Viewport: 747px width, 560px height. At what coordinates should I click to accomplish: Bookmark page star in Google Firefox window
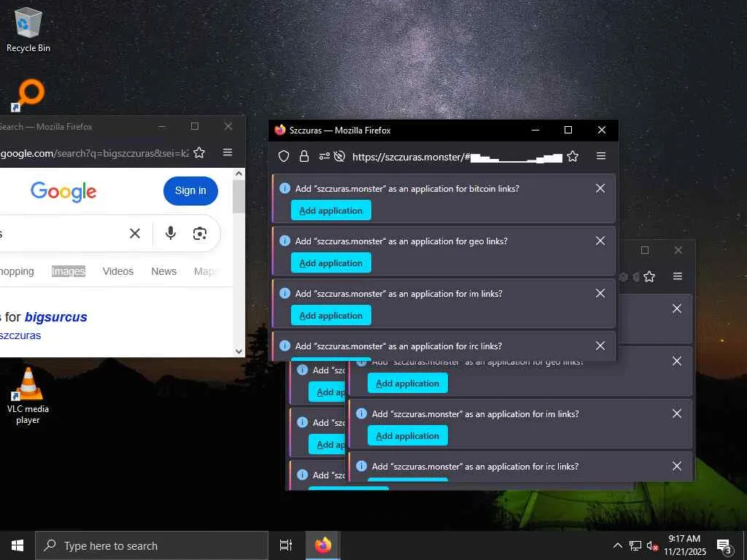coord(199,152)
